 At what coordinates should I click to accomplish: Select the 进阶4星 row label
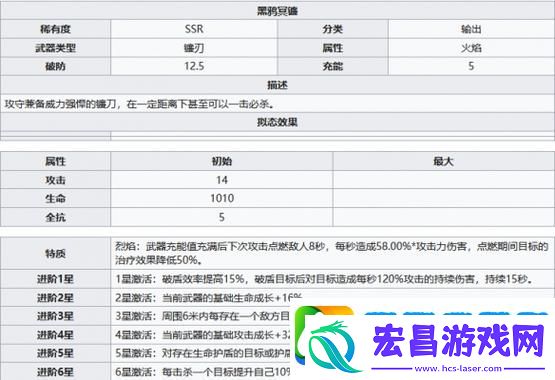click(x=55, y=335)
